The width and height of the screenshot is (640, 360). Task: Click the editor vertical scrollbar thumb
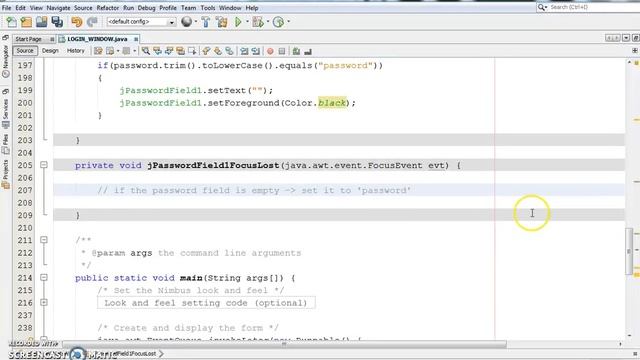[629, 251]
